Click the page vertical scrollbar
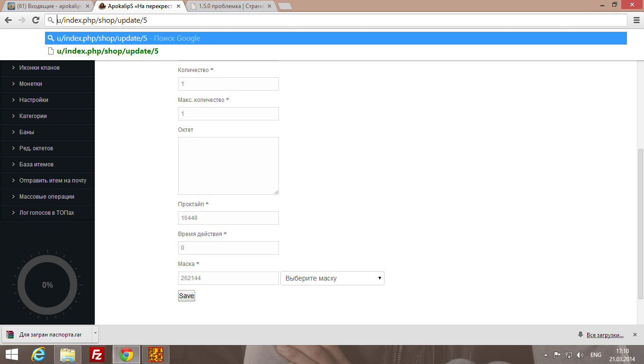644x364 pixels. 641,224
